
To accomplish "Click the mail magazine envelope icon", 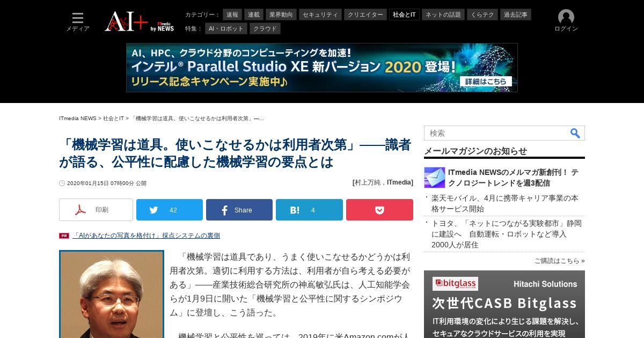I will point(434,178).
